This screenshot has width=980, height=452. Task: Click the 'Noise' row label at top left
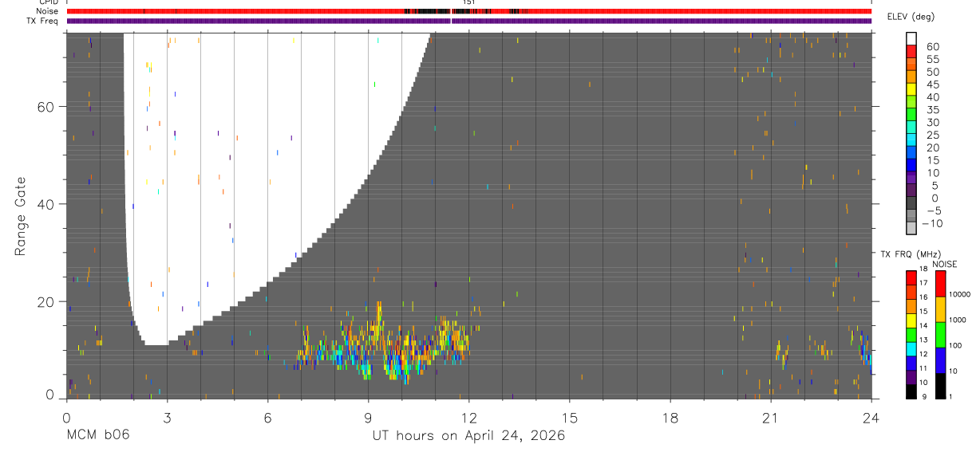tap(48, 11)
